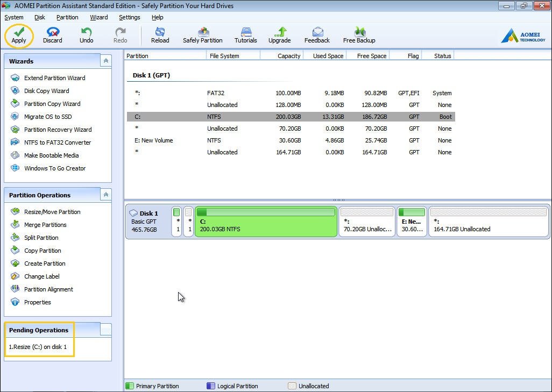Click the Redo toolbar icon
Screen dimensions: 552x392
(x=120, y=35)
